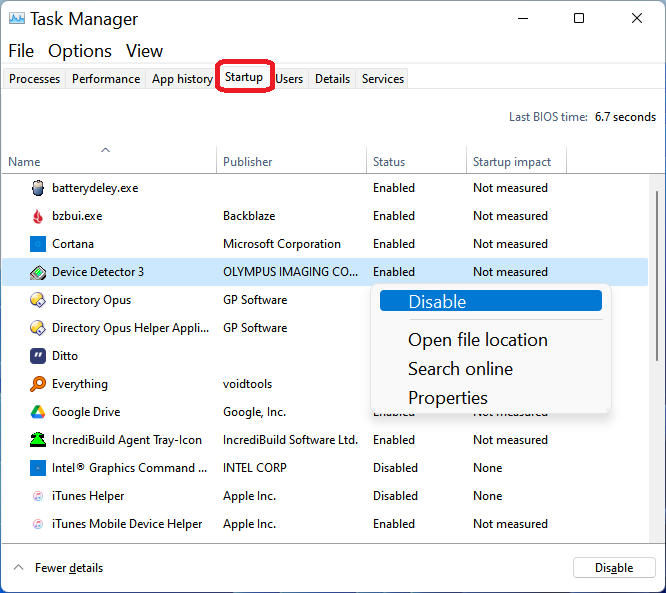
Task: Select the IncrediBuild Agent Tray-Icon name
Action: [127, 440]
